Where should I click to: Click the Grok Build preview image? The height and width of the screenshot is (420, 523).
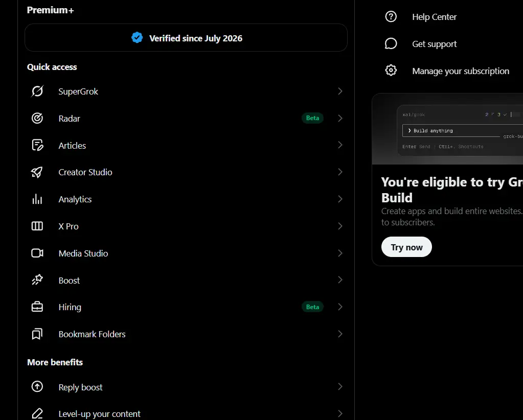click(x=447, y=129)
